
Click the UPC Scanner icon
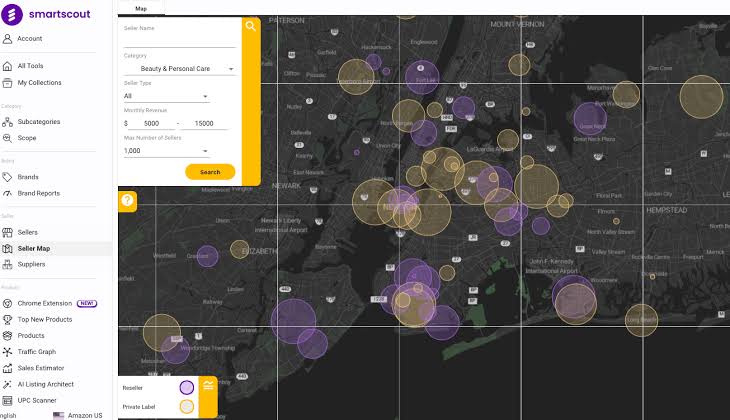(x=7, y=400)
